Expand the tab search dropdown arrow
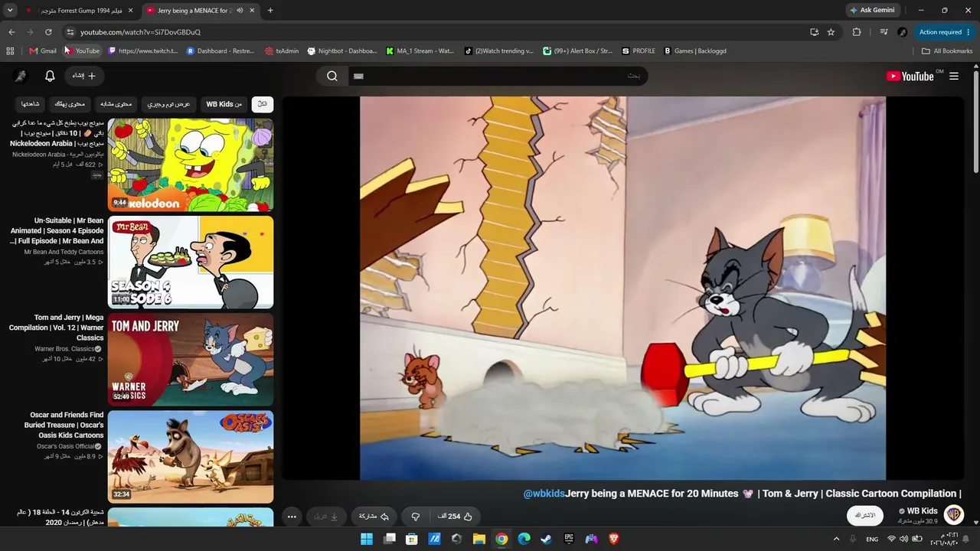980x551 pixels. coord(10,11)
